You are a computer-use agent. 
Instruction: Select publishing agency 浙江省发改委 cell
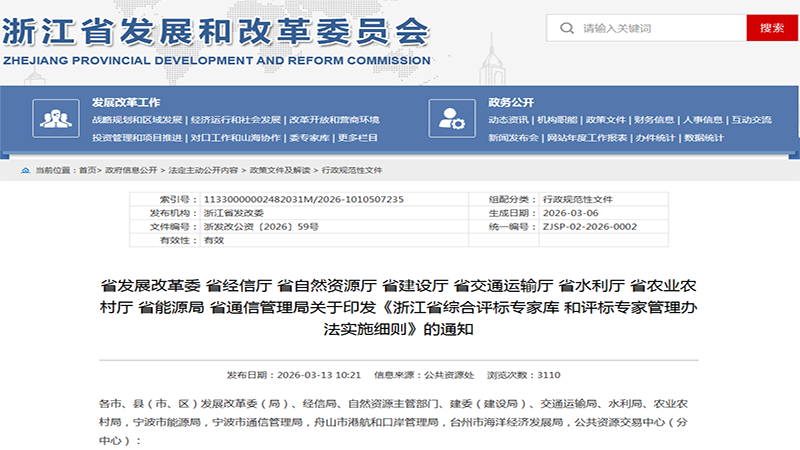pyautogui.click(x=234, y=213)
